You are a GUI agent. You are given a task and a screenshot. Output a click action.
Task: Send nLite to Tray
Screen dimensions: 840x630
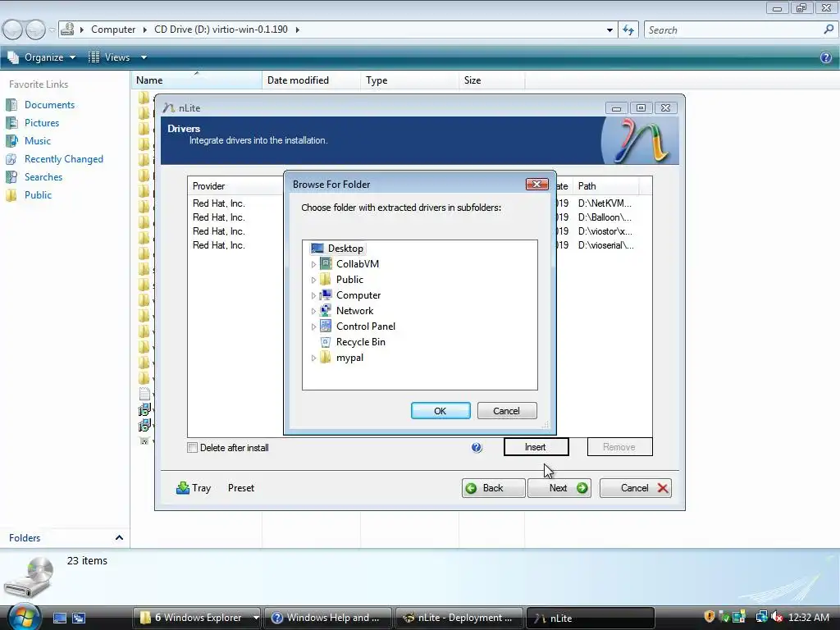[194, 488]
